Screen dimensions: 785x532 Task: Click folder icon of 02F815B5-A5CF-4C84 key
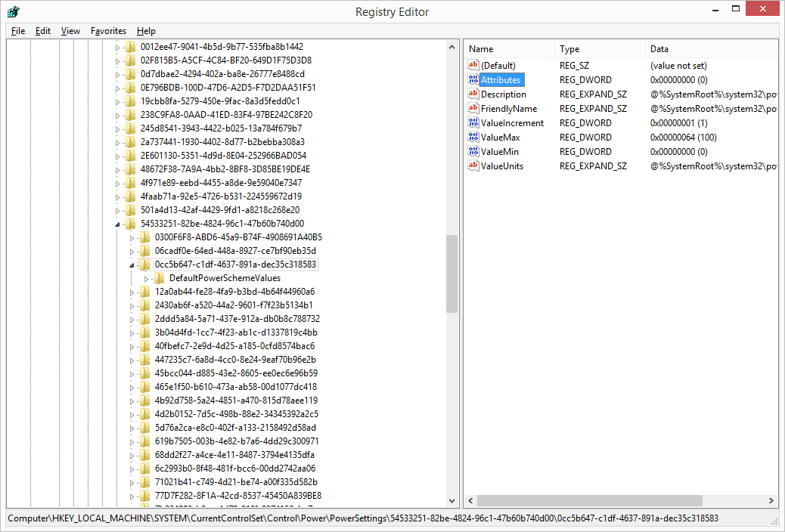131,60
